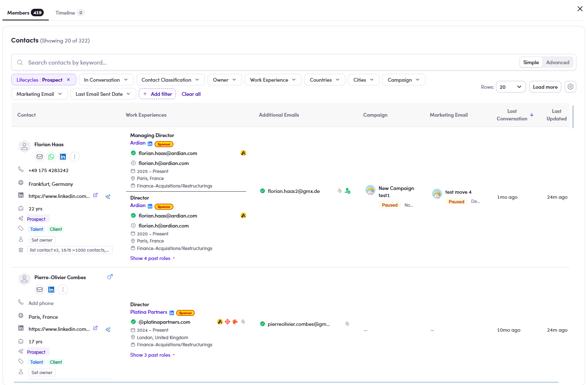
Task: Click Florian Haas's LinkedIn icon
Action: [63, 157]
